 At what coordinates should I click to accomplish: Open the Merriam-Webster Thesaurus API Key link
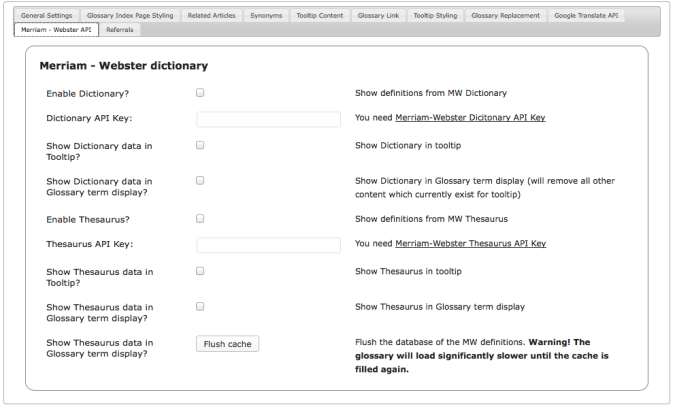(471, 243)
